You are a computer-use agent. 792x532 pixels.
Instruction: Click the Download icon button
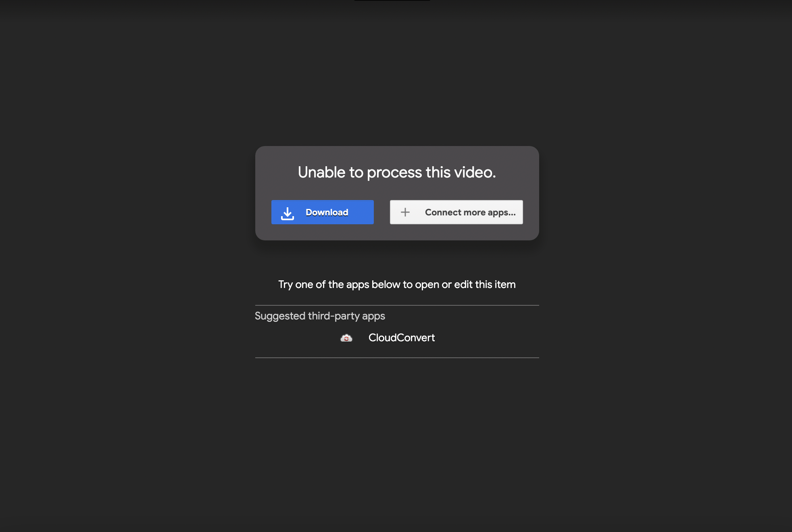click(x=288, y=212)
